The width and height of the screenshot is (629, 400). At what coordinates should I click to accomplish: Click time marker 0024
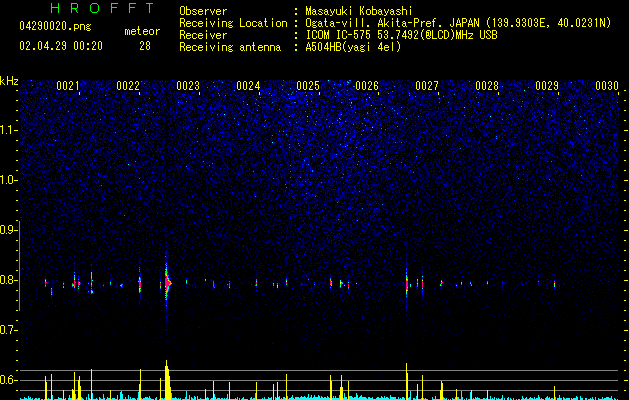[248, 86]
